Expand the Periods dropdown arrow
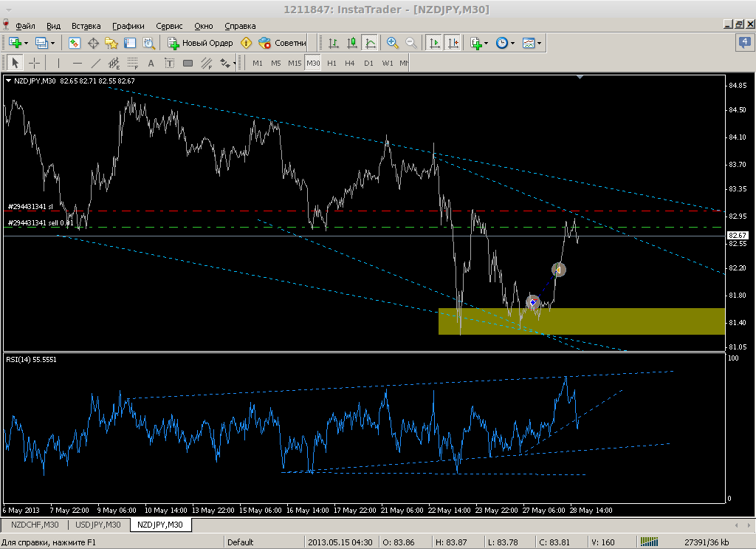 pyautogui.click(x=512, y=43)
